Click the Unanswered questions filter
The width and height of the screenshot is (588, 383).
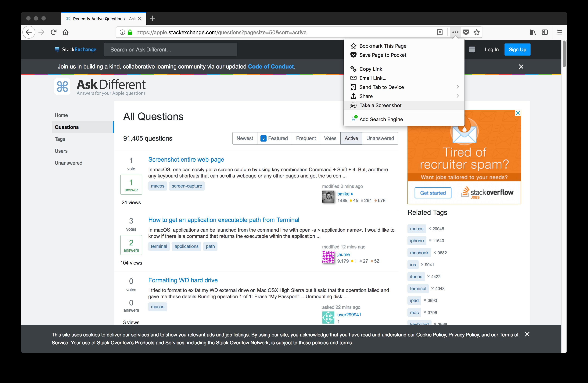coord(379,138)
